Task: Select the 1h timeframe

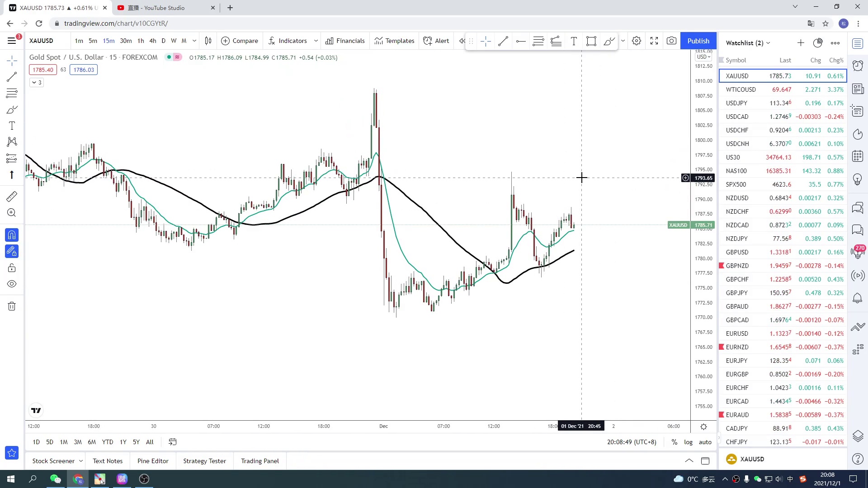Action: coord(141,41)
